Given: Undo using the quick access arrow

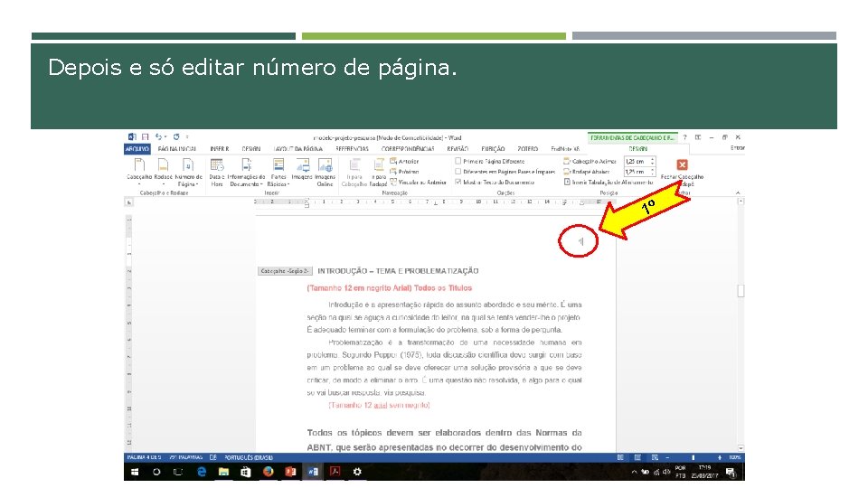Looking at the screenshot, I should [158, 136].
